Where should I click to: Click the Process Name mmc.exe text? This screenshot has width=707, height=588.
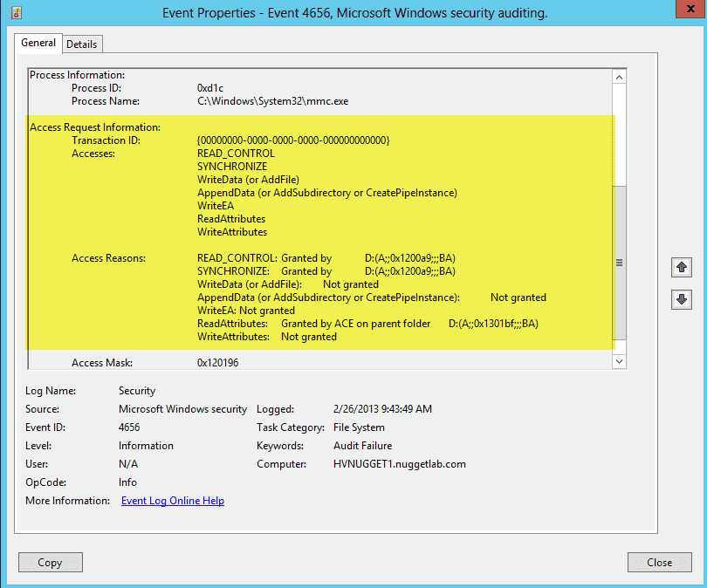[274, 100]
